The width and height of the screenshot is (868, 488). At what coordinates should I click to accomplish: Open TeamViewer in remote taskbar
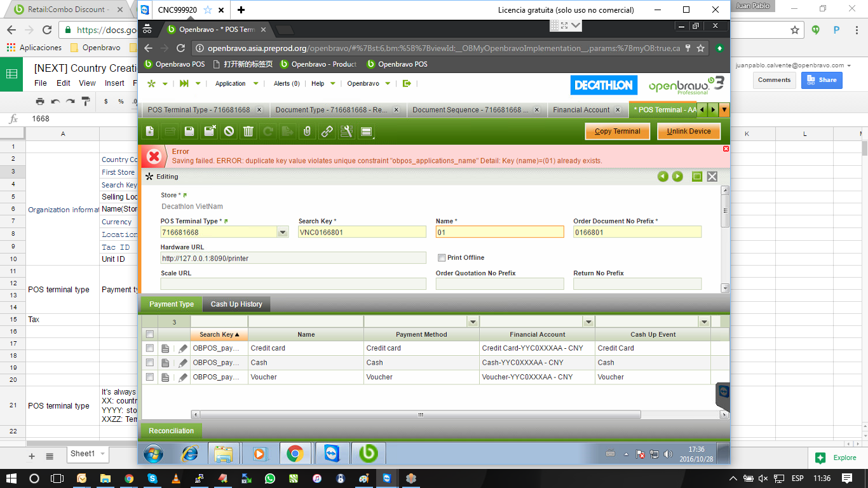pos(332,454)
